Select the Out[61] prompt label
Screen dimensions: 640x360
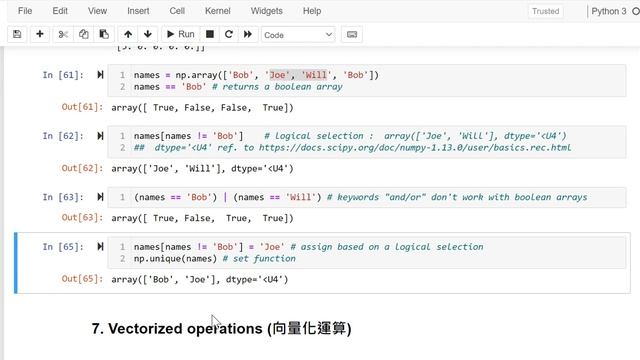(82, 107)
